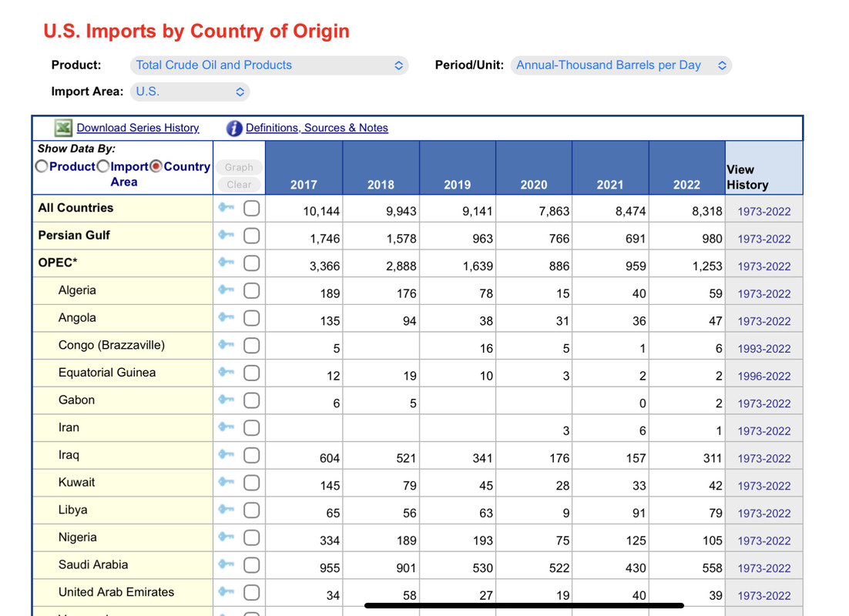View 1973-2022 history for Persian Gulf
The image size is (849, 616).
point(764,239)
